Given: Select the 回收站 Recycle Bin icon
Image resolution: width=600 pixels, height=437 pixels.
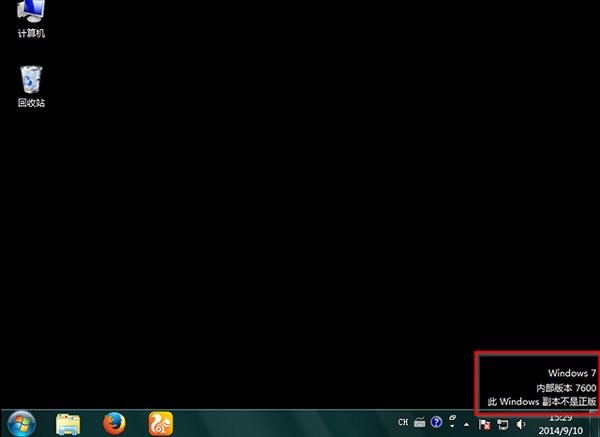Looking at the screenshot, I should click(31, 79).
